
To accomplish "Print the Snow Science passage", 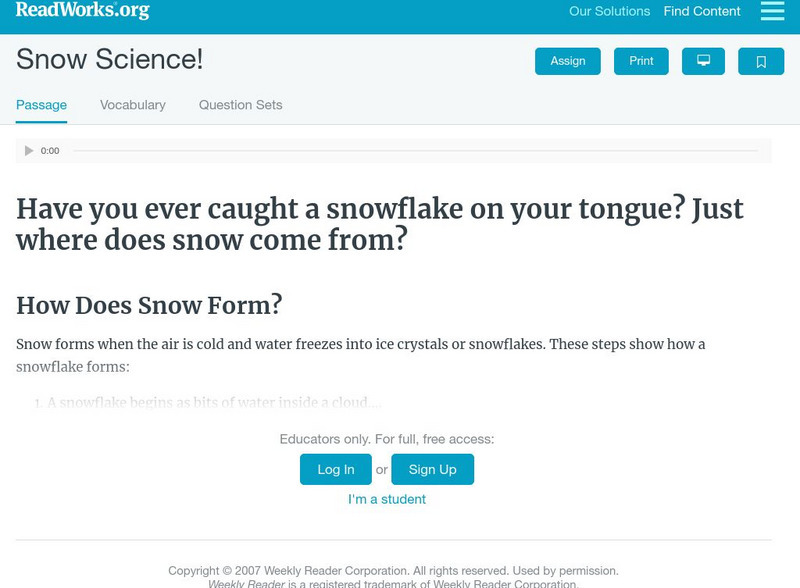I will pos(641,61).
